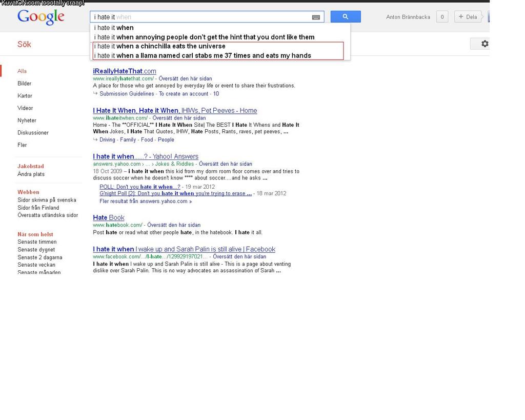Choose the llama named carl suggestion
The image size is (525, 420).
point(203,55)
